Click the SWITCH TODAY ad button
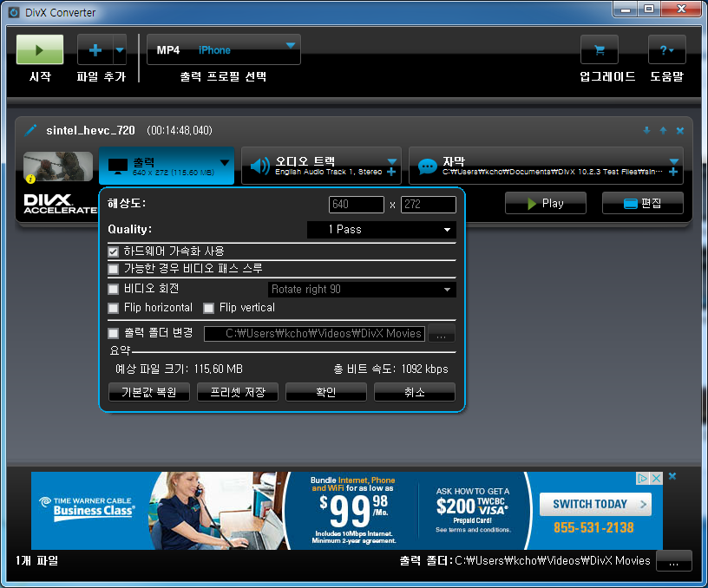The width and height of the screenshot is (708, 588). point(595,504)
